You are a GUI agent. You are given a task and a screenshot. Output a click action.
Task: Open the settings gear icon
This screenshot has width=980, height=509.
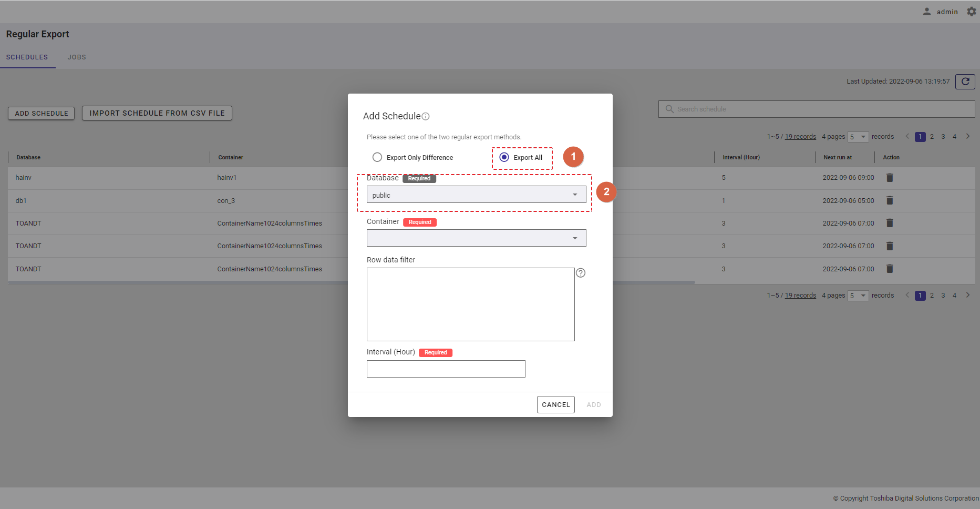971,12
